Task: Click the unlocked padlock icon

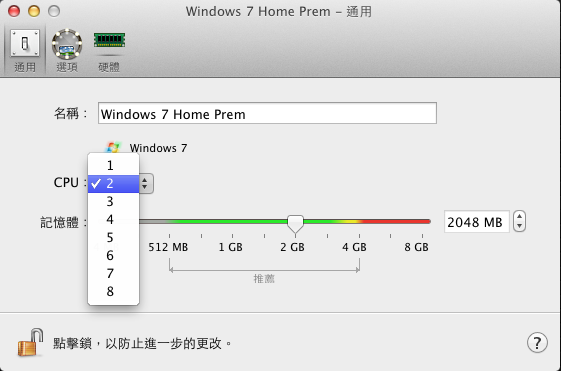Action: [x=30, y=342]
